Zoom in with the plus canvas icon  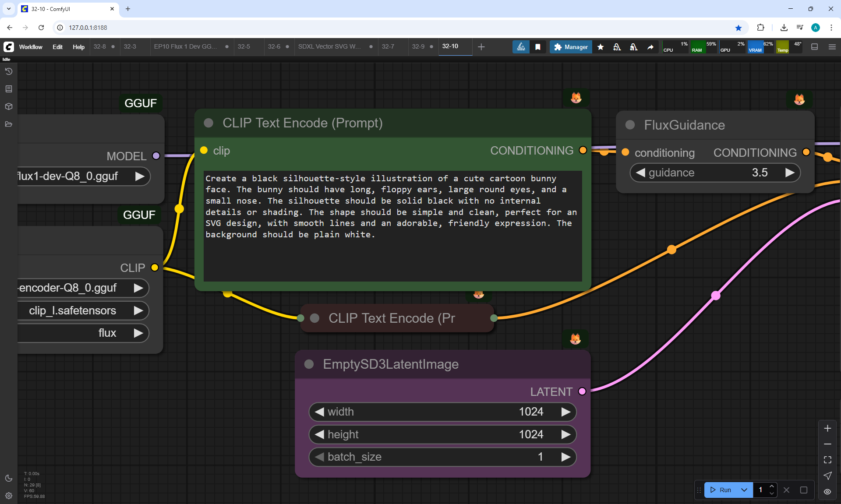pyautogui.click(x=827, y=428)
